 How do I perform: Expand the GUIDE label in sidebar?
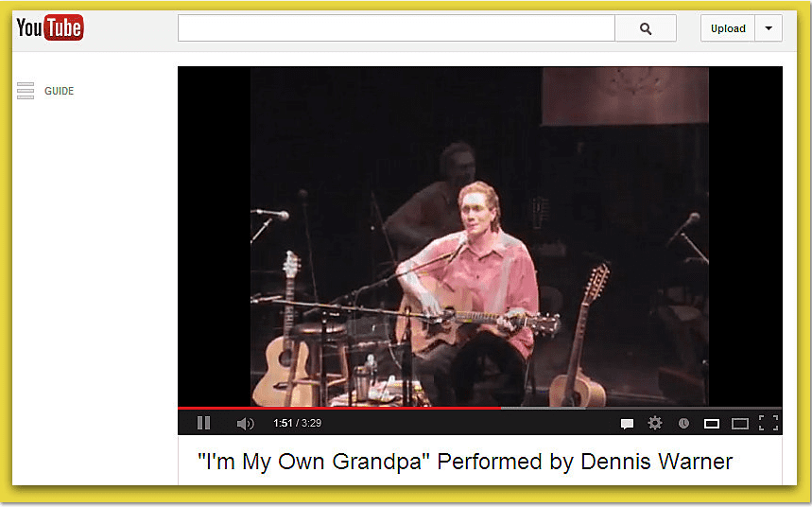point(59,91)
